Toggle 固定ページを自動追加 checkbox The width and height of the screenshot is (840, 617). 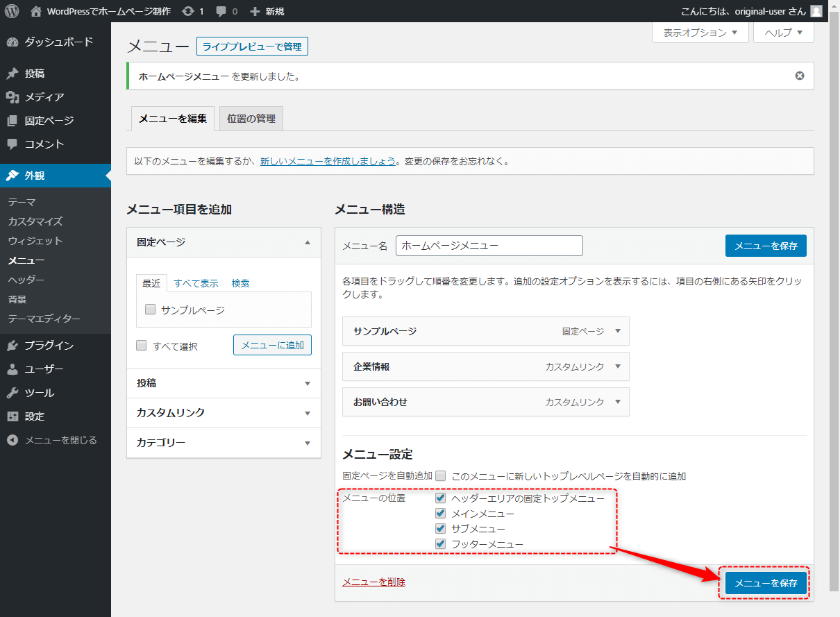pos(441,476)
